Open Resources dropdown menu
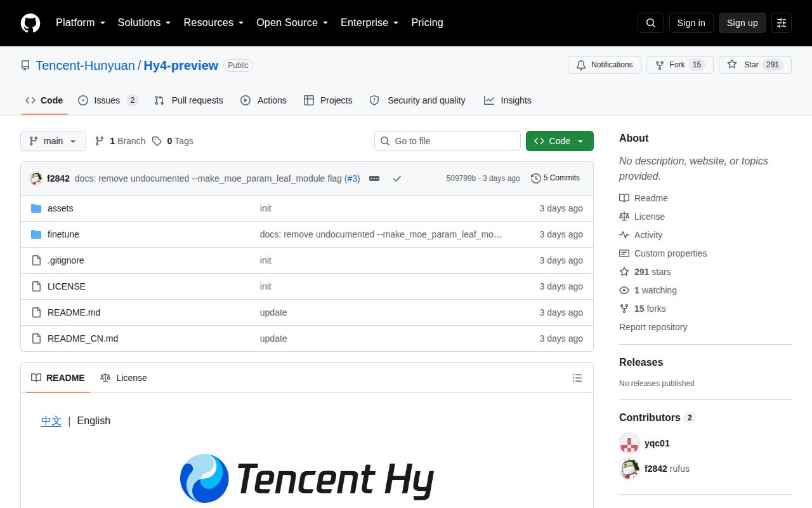The width and height of the screenshot is (812, 508). [x=214, y=23]
